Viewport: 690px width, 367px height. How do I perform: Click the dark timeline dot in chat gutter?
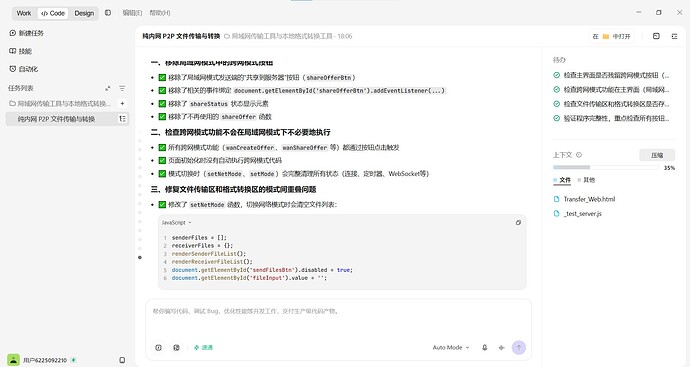tap(140, 257)
